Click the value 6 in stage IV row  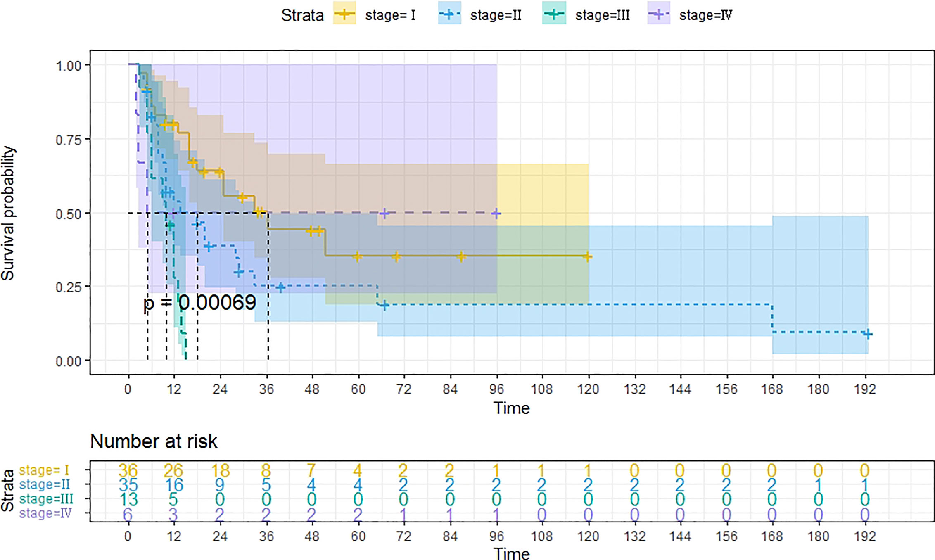pyautogui.click(x=128, y=515)
